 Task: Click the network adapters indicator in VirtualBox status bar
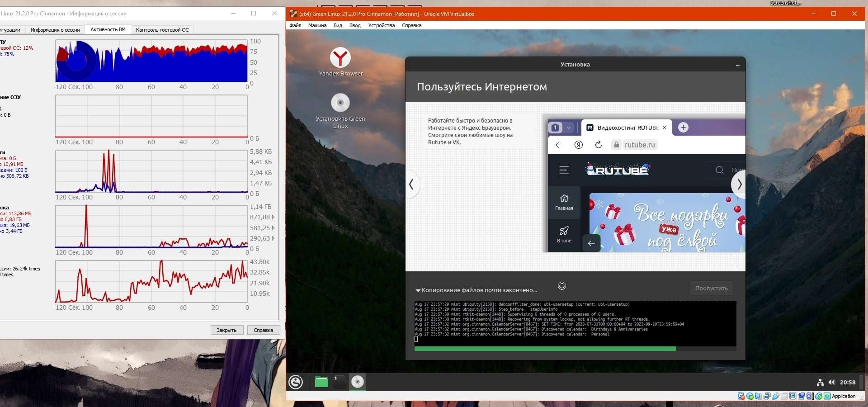[x=767, y=397]
